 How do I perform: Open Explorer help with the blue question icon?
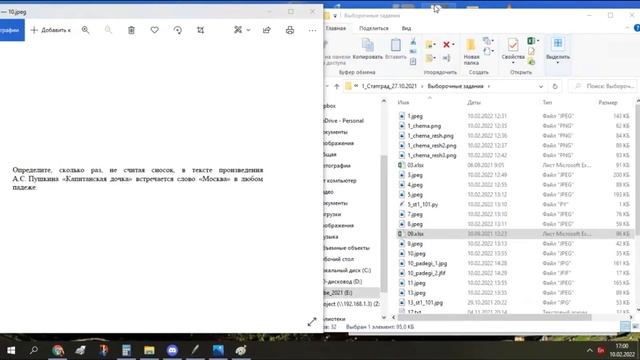(x=637, y=28)
